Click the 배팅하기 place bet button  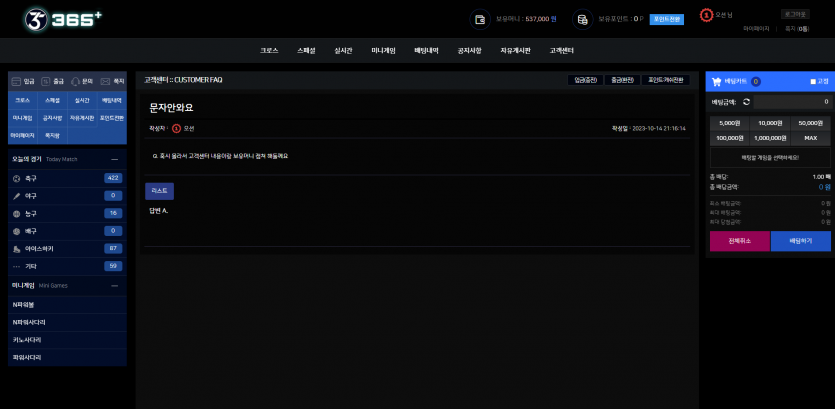800,241
